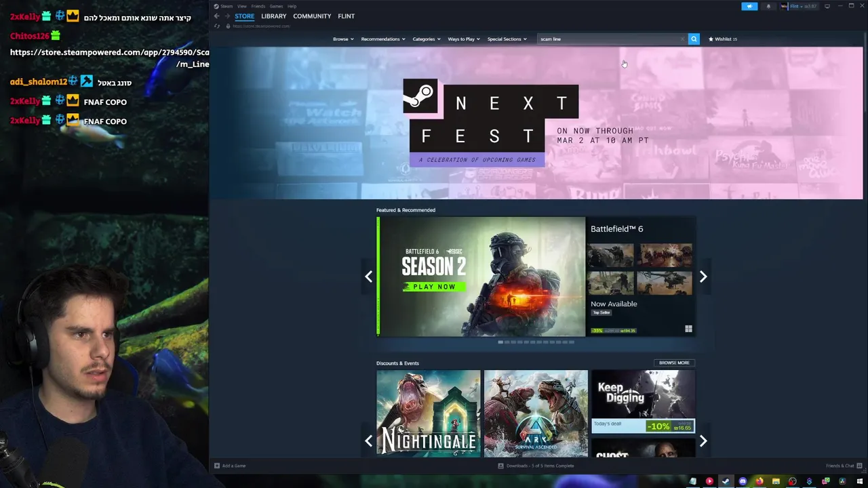Expand the Browse dropdown

pos(343,39)
